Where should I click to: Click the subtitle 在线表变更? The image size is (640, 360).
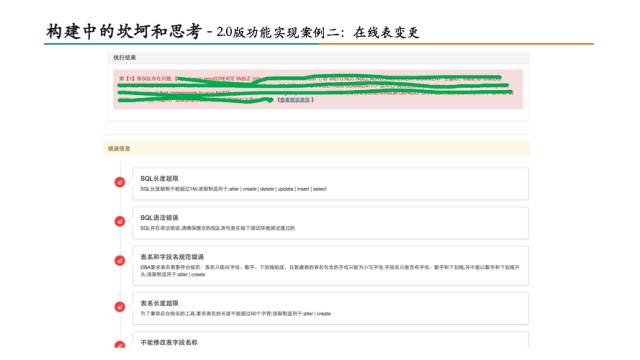point(386,32)
